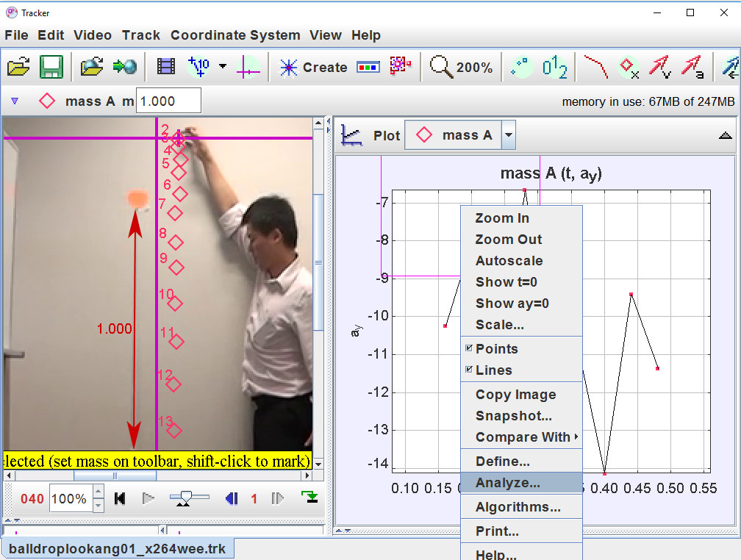Click the import/export arrow globe icon
Image resolution: width=741 pixels, height=560 pixels.
click(x=125, y=67)
